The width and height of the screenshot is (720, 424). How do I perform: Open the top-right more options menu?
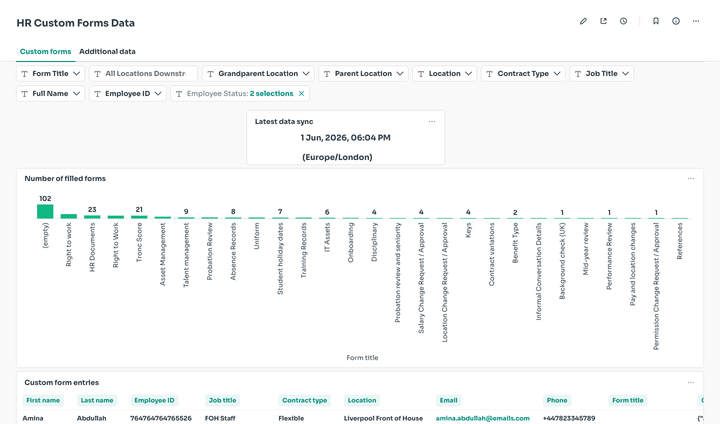[696, 21]
